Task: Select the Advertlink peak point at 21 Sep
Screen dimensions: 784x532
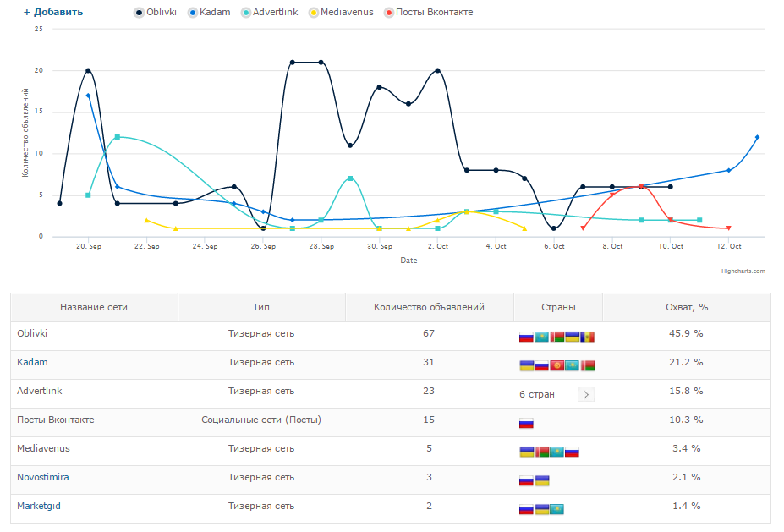Action: [118, 137]
